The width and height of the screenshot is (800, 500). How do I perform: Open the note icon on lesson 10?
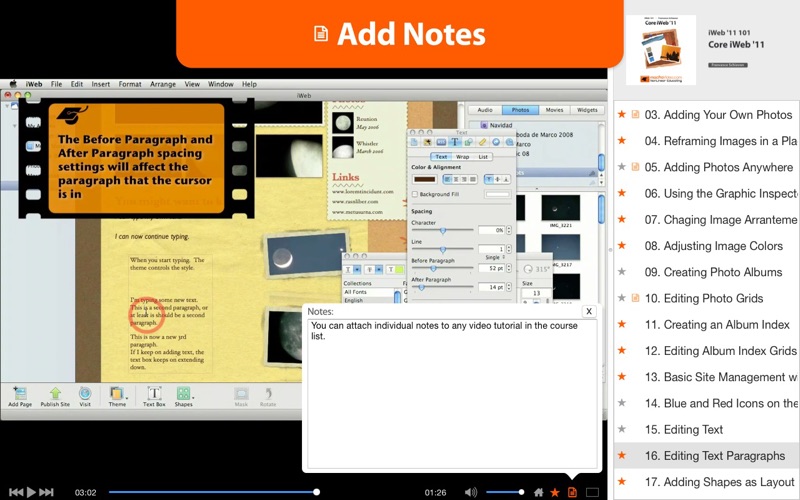pyautogui.click(x=635, y=298)
